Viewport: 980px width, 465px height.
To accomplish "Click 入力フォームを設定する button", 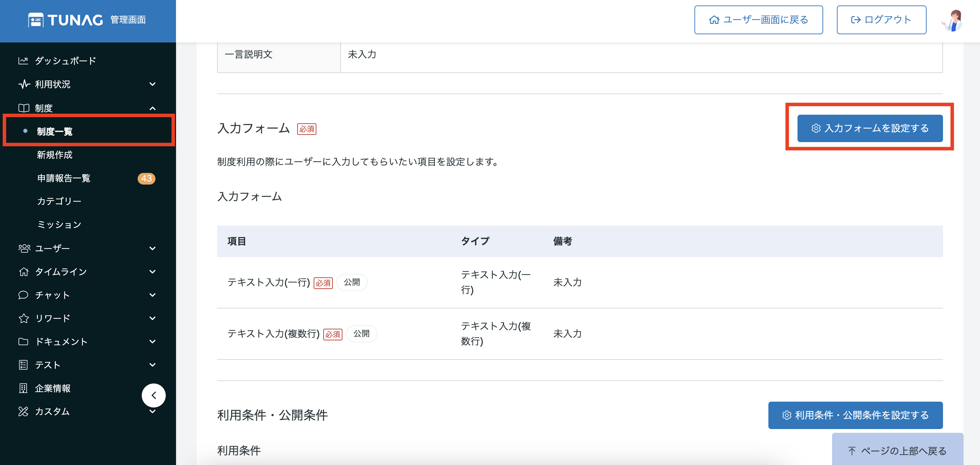I will 870,128.
